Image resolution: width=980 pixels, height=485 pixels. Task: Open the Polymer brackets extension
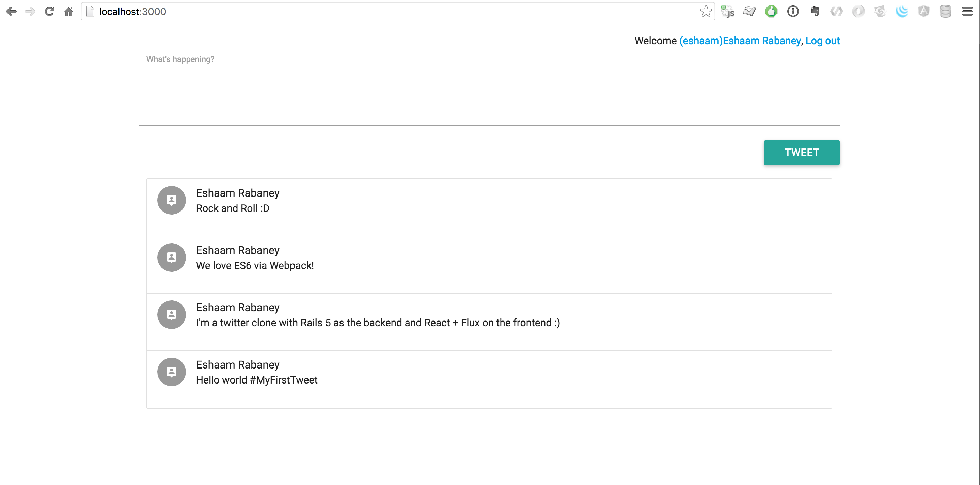836,12
